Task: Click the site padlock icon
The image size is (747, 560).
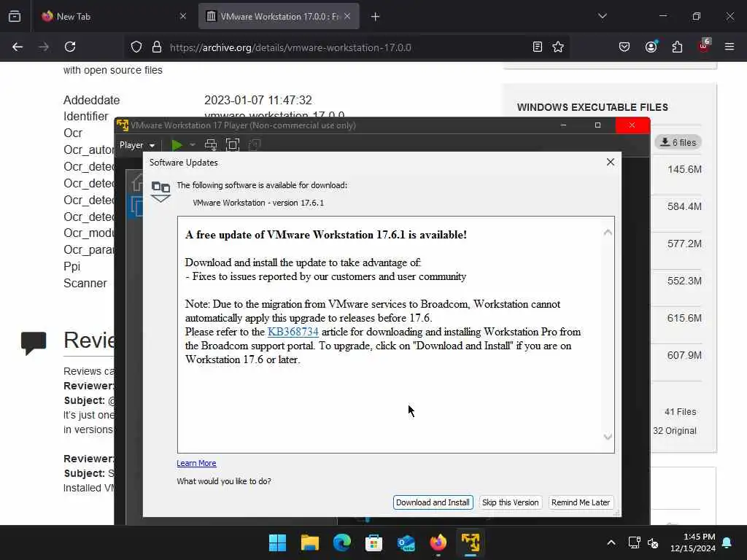Action: 157,47
